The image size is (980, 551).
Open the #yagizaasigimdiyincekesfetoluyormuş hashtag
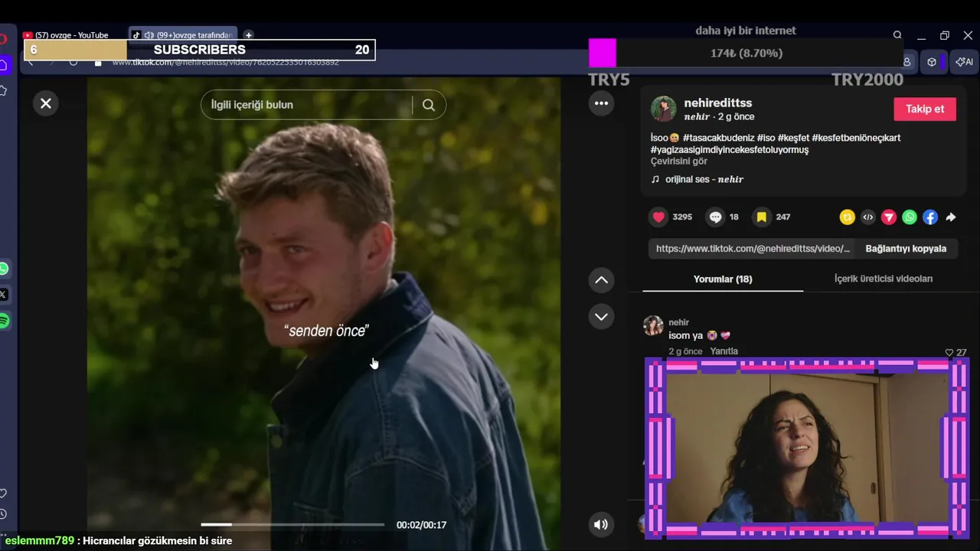point(730,150)
